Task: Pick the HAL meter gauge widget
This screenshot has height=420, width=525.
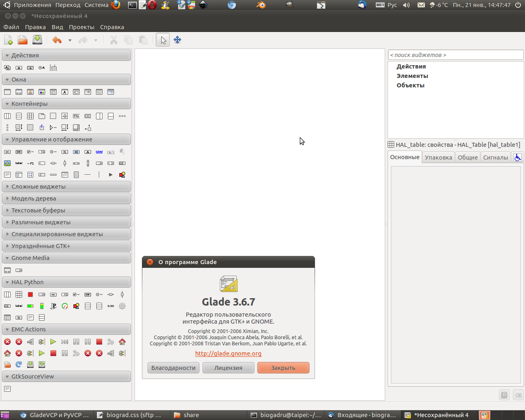Action: [65, 306]
